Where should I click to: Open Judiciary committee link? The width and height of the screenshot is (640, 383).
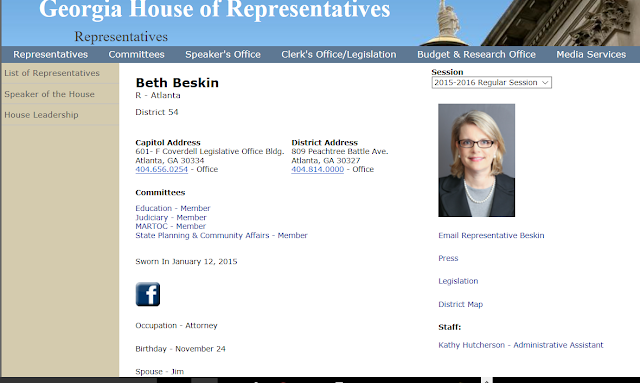[x=171, y=218]
